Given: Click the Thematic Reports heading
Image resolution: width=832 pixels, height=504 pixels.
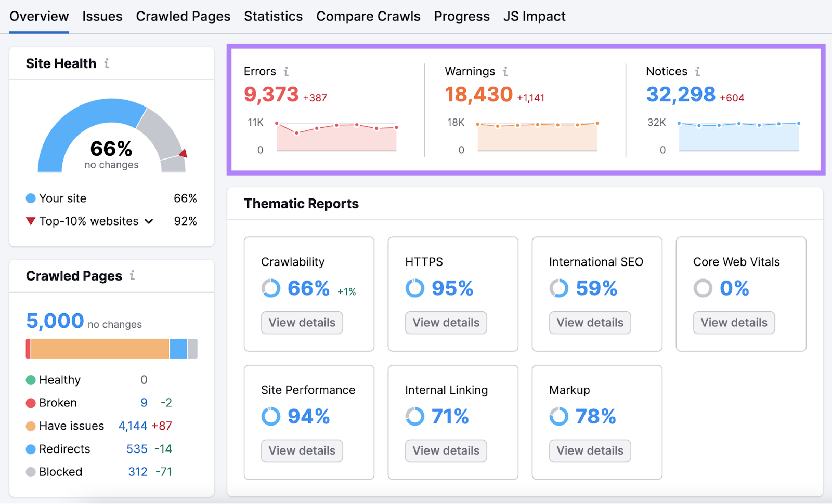Looking at the screenshot, I should (x=302, y=204).
